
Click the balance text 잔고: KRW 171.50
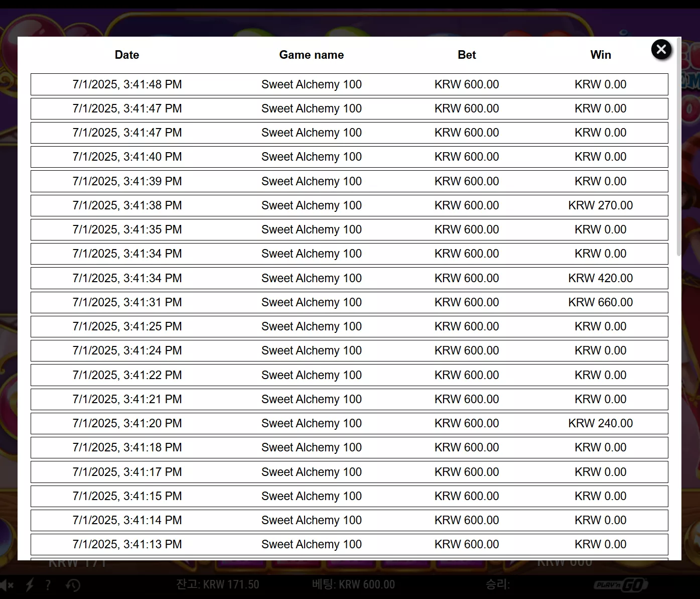tap(218, 584)
